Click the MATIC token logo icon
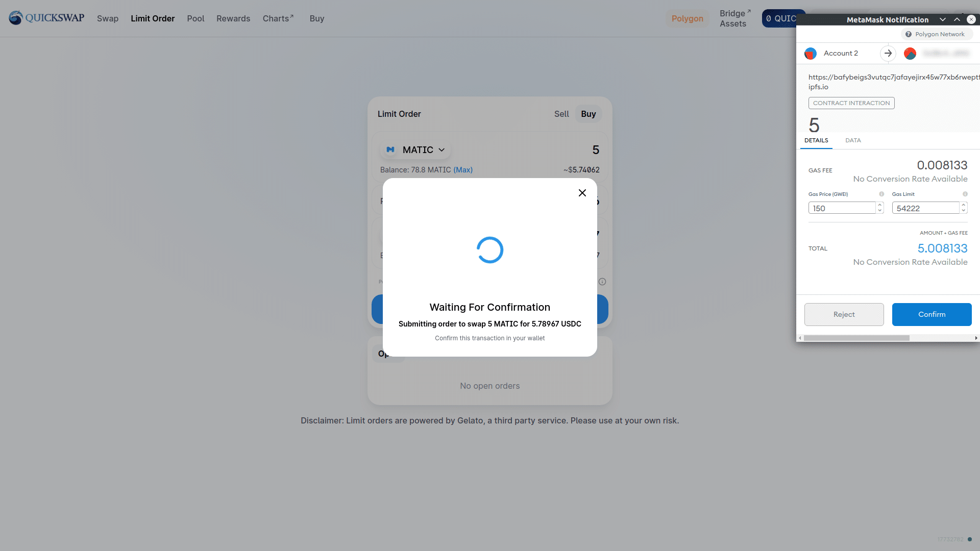Image resolution: width=980 pixels, height=551 pixels. [390, 150]
